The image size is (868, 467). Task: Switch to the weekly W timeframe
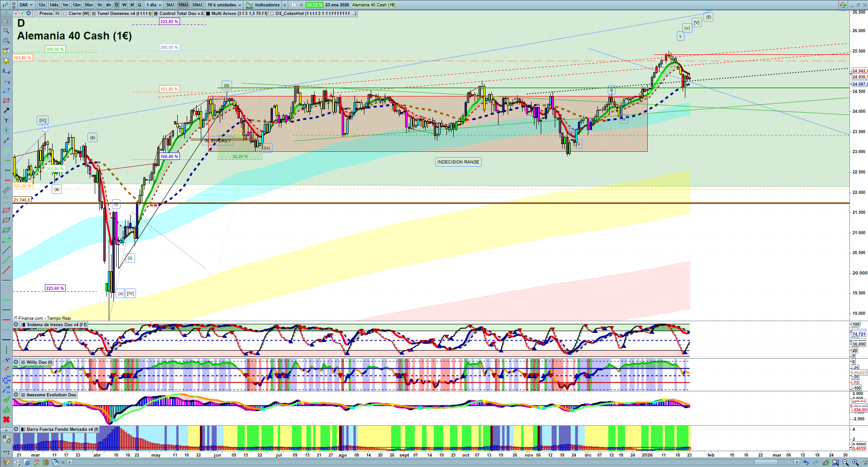[x=124, y=5]
